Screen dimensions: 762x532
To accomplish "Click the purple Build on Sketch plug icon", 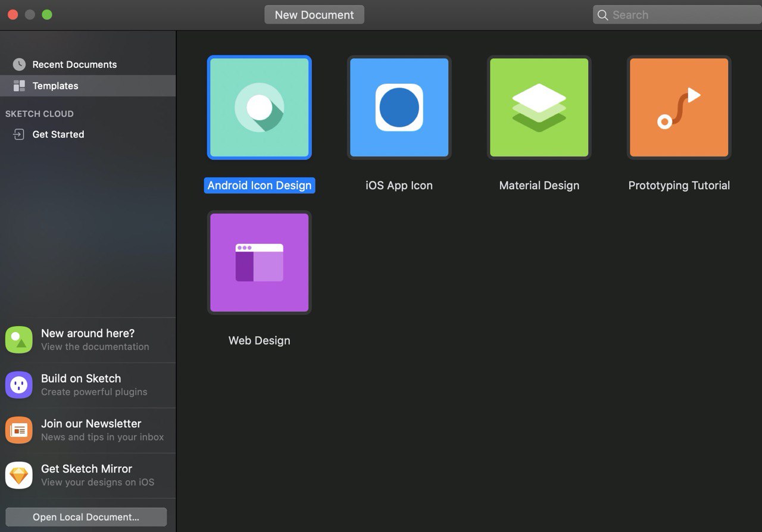I will tap(19, 385).
